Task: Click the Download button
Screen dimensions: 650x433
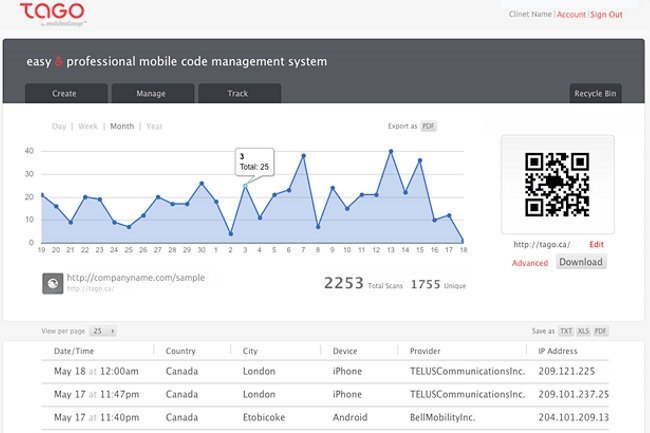Action: pyautogui.click(x=581, y=262)
